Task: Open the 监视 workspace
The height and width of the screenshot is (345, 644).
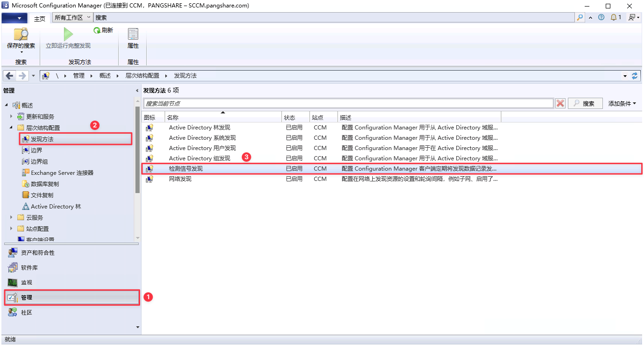Action: pos(71,283)
